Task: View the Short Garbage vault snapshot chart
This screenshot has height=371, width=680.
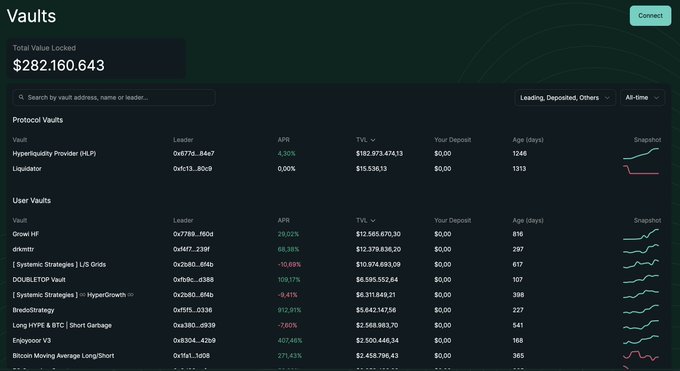Action: [641, 325]
